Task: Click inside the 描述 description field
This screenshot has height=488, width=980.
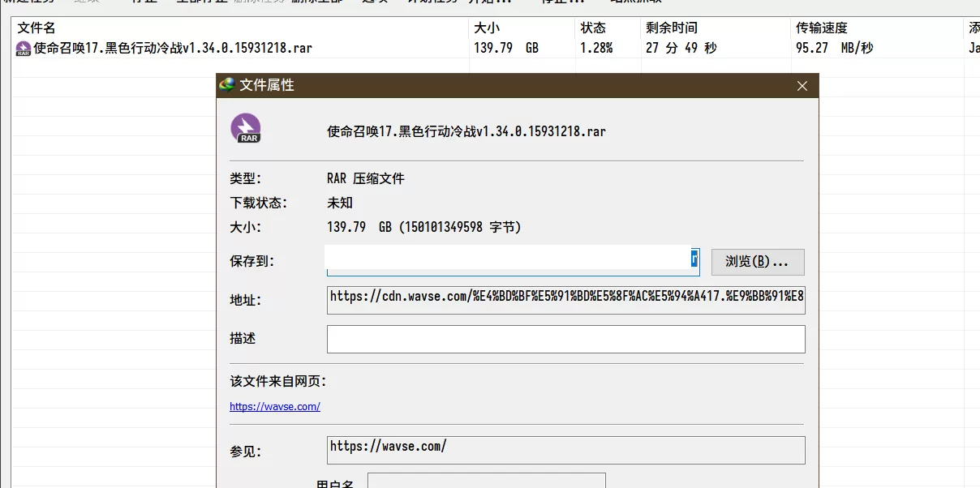Action: (565, 338)
